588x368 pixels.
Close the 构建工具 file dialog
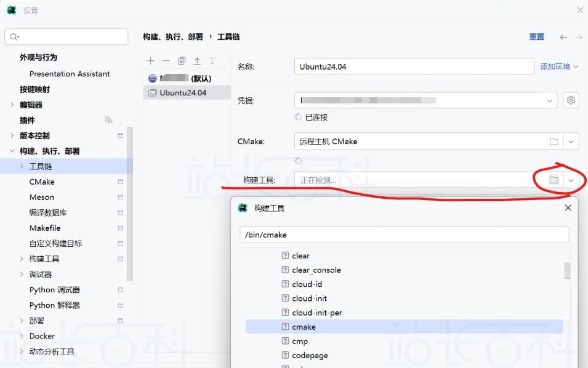click(568, 207)
